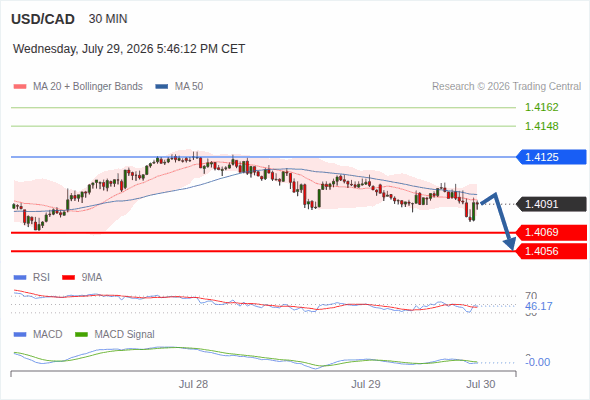Click the 1.4148 resistance level label

click(x=541, y=126)
